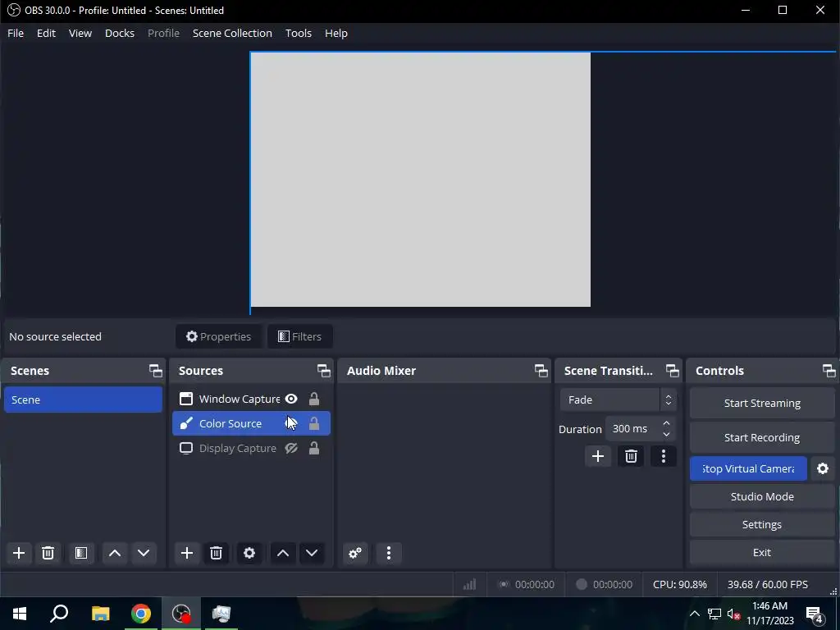Open scene filters icon in Scenes toolbar

coord(81,553)
